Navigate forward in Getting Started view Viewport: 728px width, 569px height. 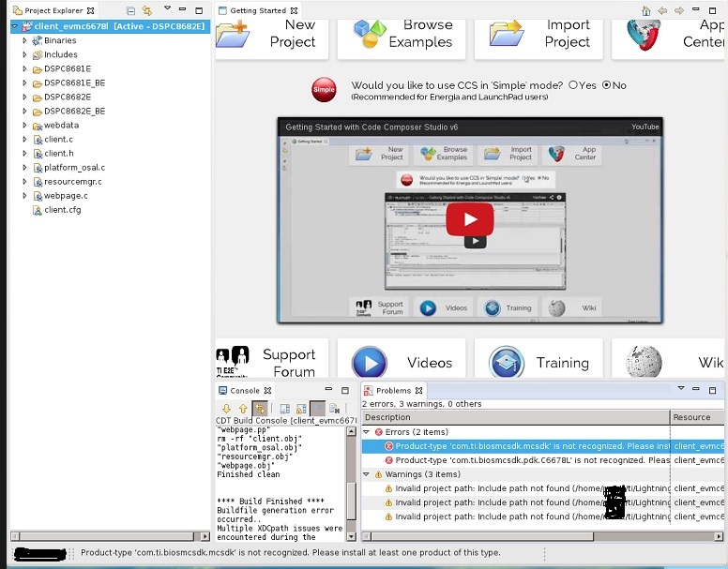click(x=679, y=10)
